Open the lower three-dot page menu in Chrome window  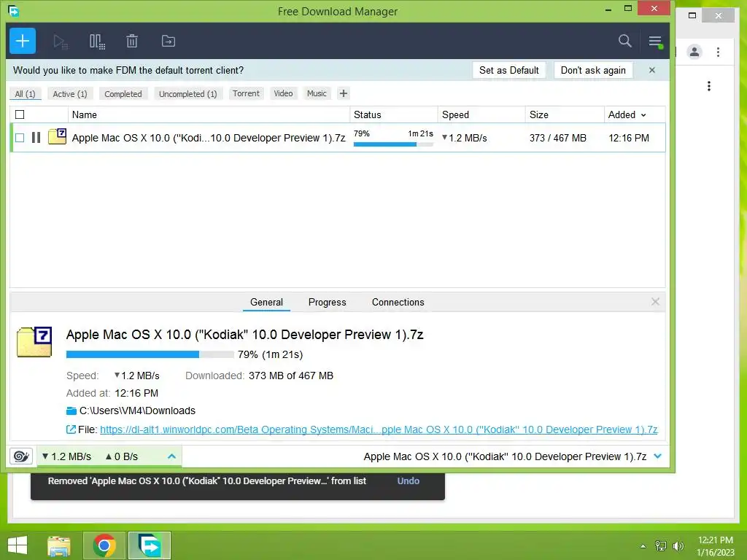pos(709,86)
